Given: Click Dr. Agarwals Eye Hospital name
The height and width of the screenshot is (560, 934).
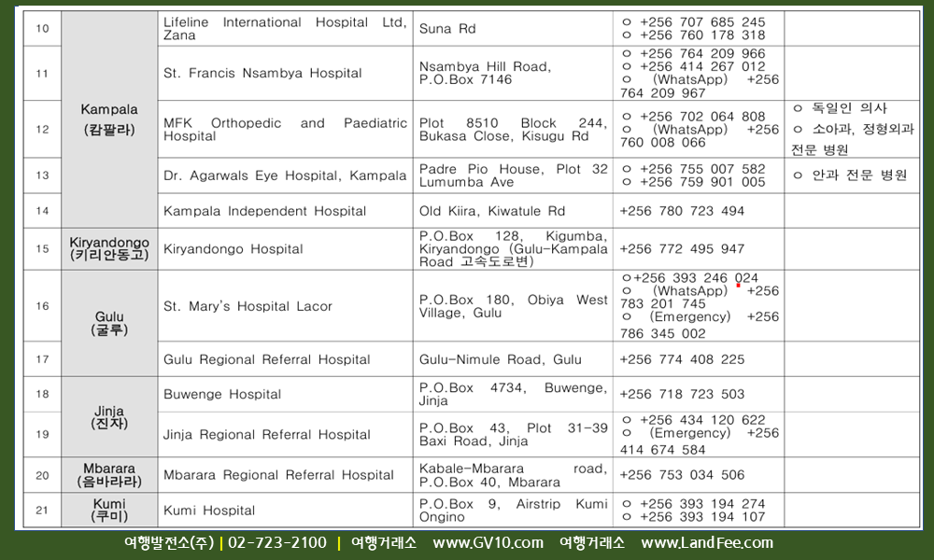Looking at the screenshot, I should click(x=285, y=175).
